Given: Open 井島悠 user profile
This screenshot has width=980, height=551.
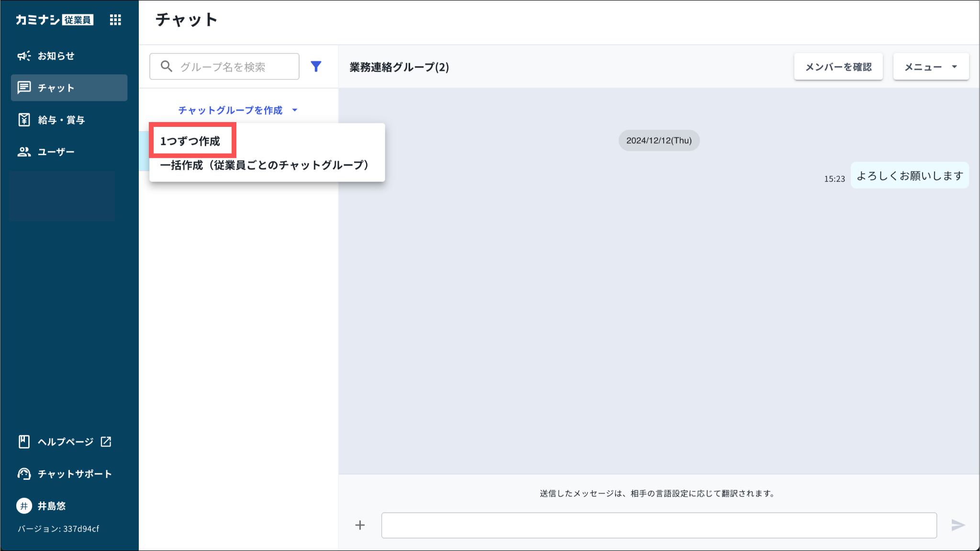Looking at the screenshot, I should click(x=51, y=506).
